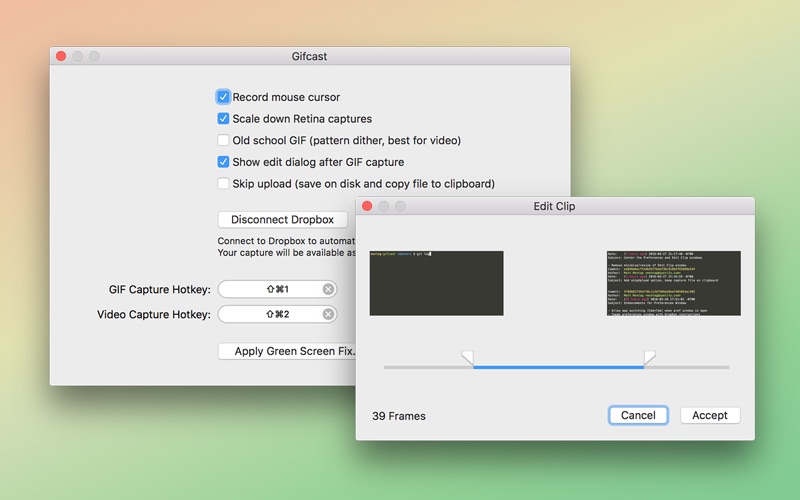This screenshot has height=500, width=800.
Task: Close the Edit Clip window
Action: point(367,206)
